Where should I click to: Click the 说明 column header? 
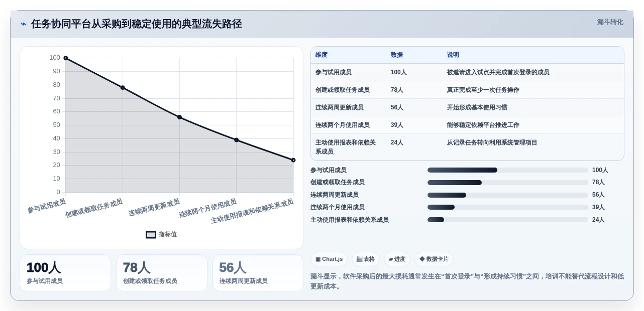point(453,55)
